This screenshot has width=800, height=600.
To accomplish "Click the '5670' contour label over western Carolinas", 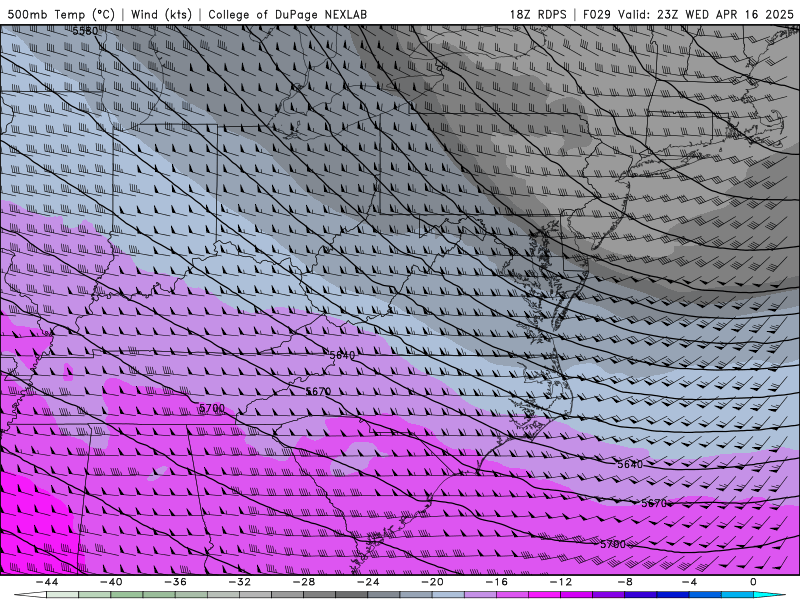I will click(318, 391).
